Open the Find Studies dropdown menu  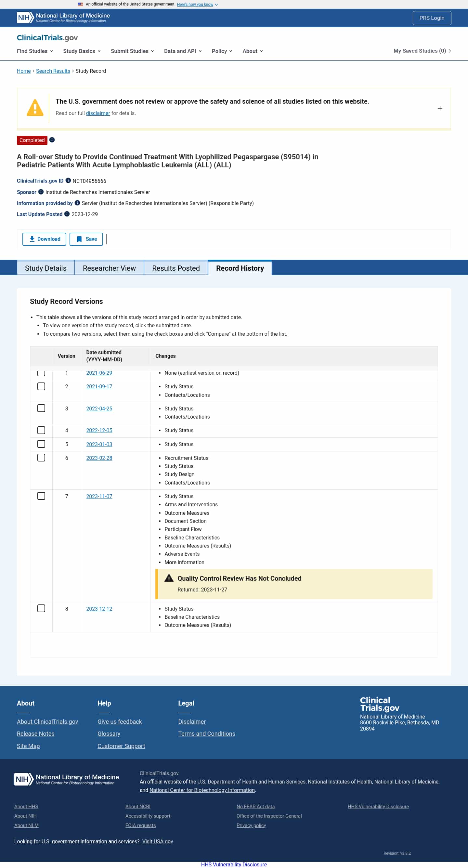coord(35,51)
